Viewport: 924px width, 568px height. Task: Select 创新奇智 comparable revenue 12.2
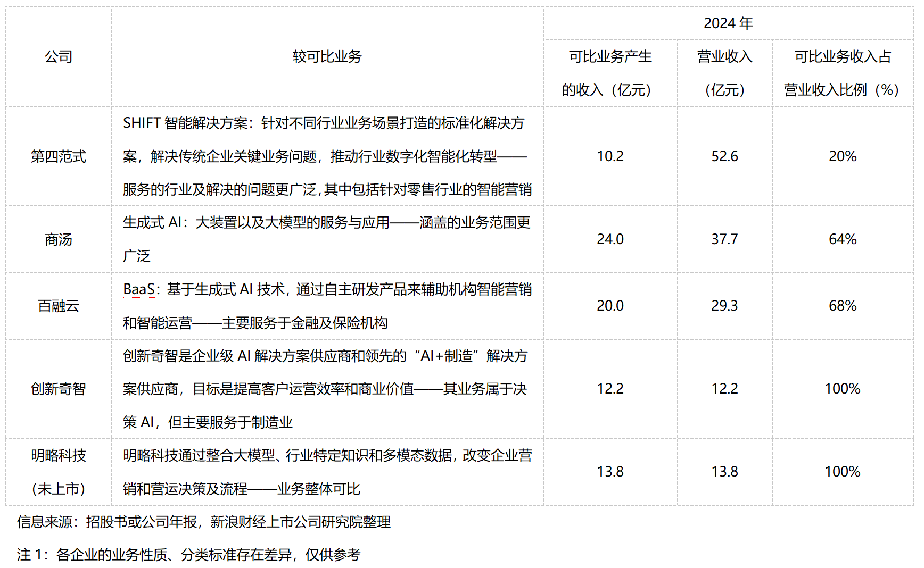(610, 389)
